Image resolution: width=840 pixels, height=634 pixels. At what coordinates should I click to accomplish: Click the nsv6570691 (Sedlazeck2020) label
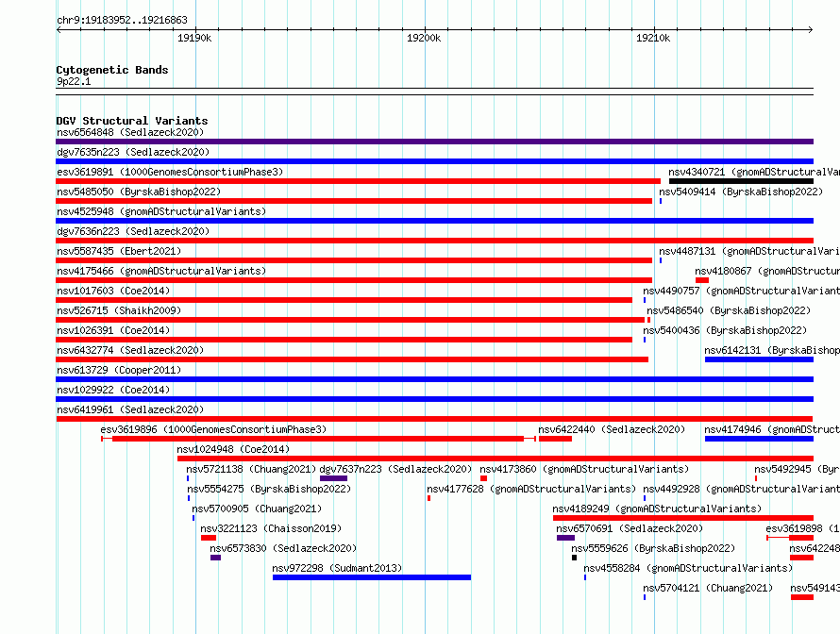coord(630,528)
